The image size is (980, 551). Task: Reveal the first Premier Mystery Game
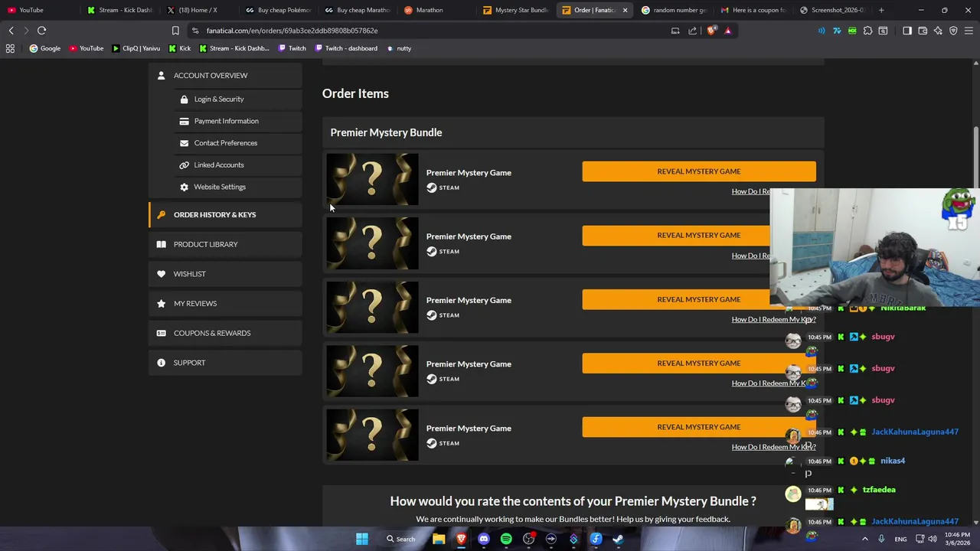pos(698,171)
